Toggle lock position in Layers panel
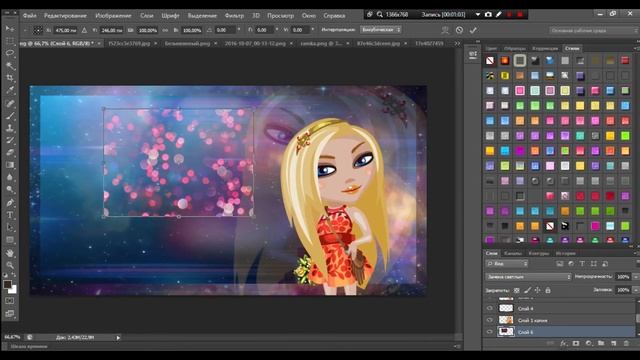Screen dimensions: 640x360 click(x=538, y=290)
